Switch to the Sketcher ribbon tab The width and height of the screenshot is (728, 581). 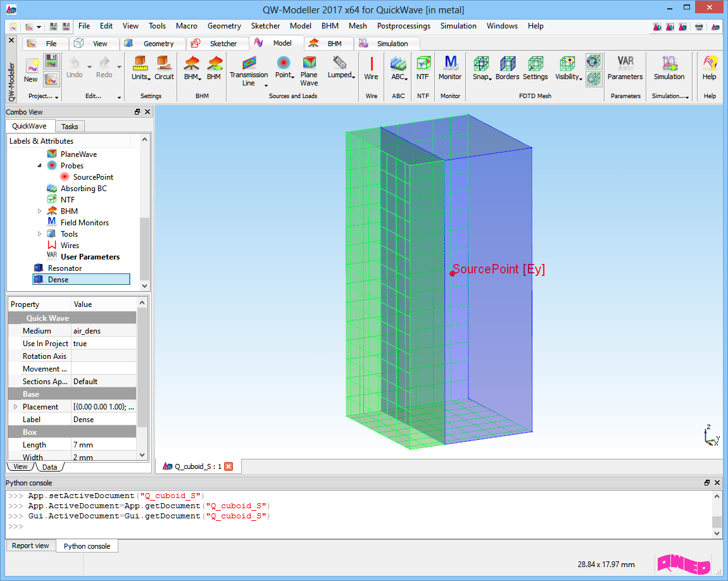click(x=218, y=43)
